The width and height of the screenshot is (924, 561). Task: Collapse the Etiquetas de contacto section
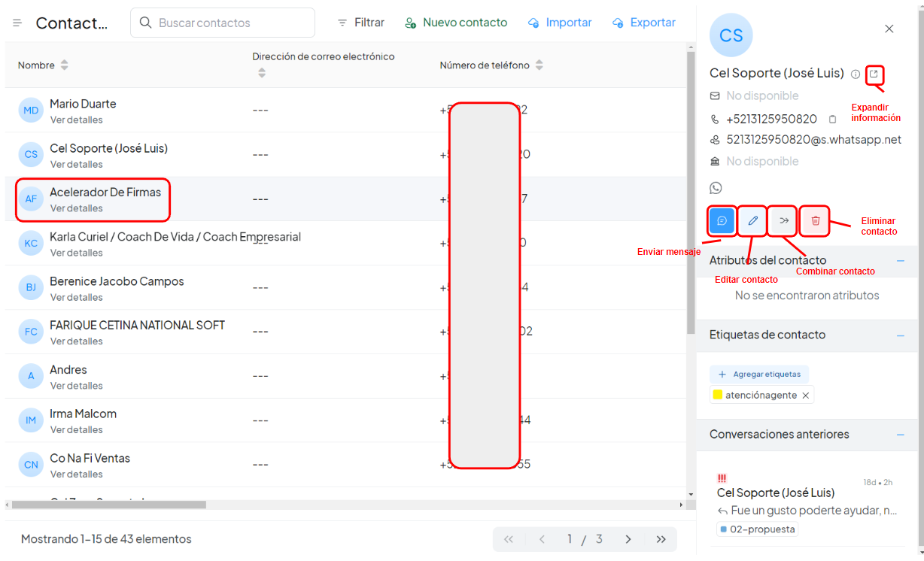coord(900,335)
